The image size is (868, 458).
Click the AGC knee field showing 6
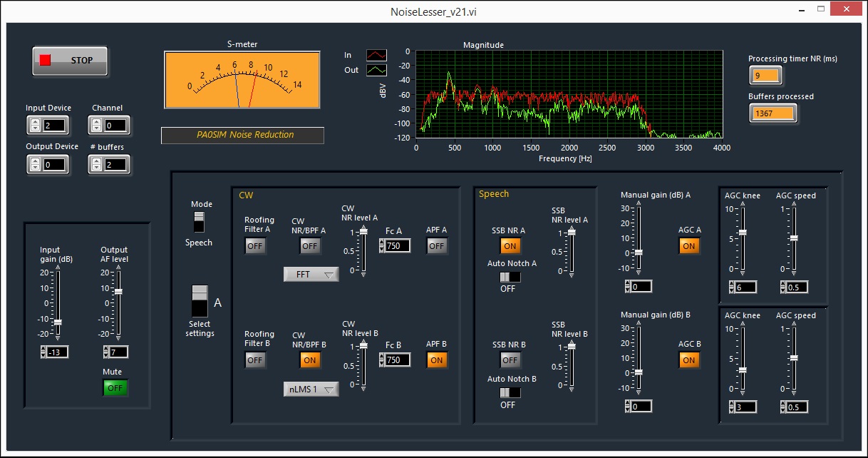coord(745,287)
